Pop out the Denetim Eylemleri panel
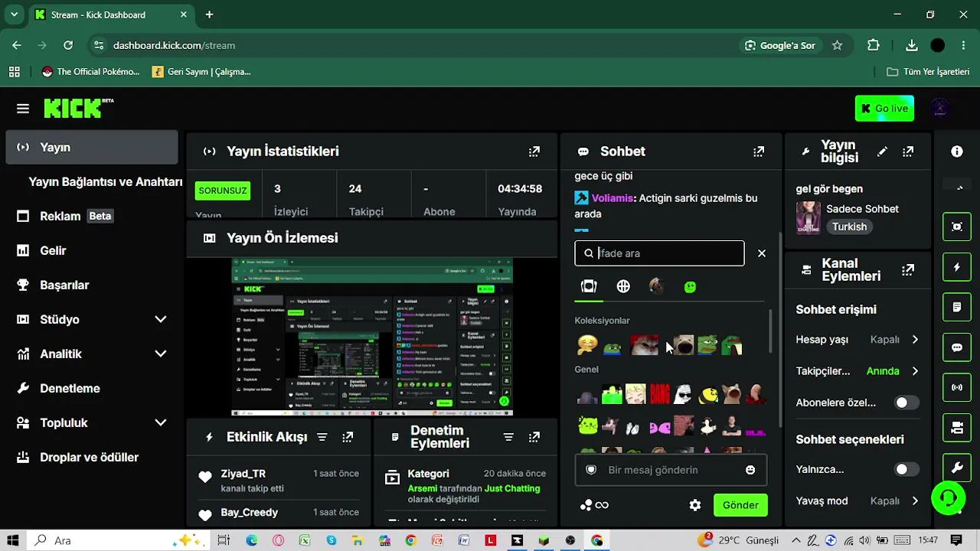This screenshot has height=551, width=980. 534,437
